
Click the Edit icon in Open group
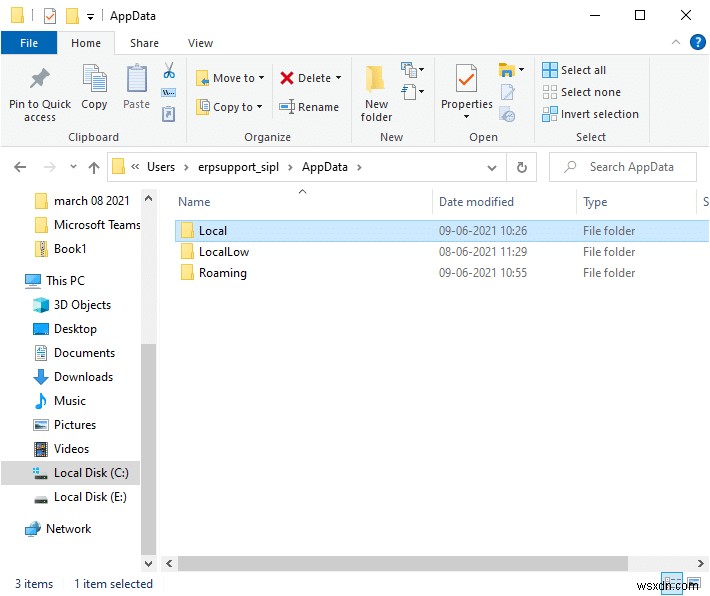click(507, 92)
